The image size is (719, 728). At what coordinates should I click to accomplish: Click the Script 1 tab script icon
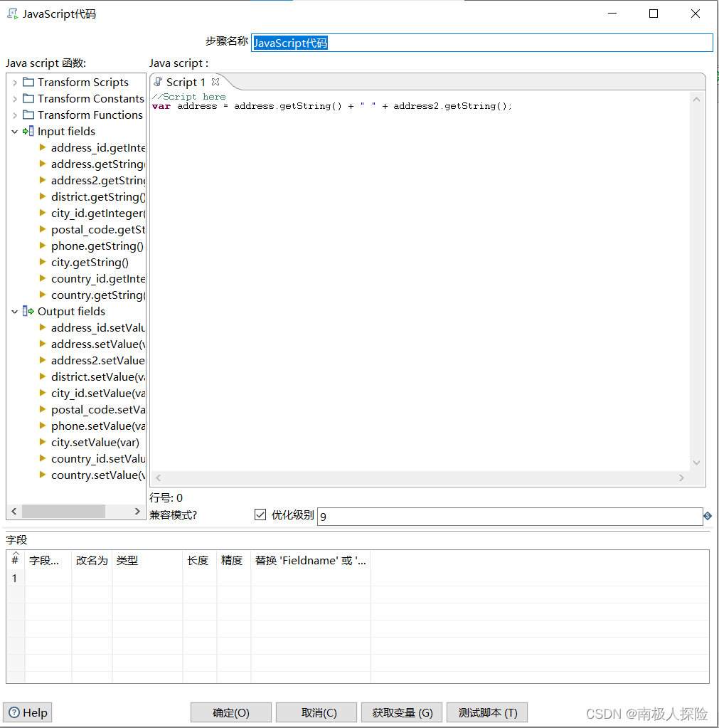click(158, 82)
